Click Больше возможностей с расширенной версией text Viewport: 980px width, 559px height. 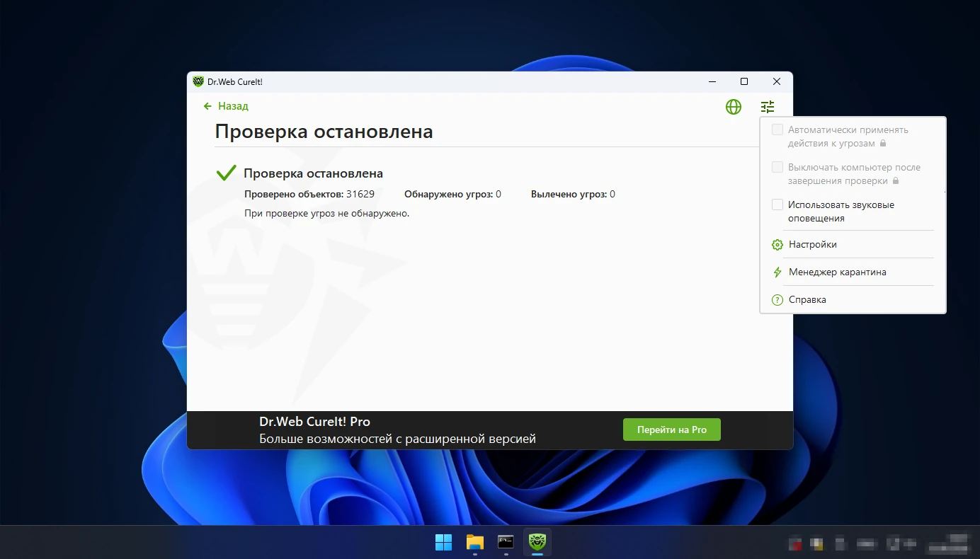397,439
